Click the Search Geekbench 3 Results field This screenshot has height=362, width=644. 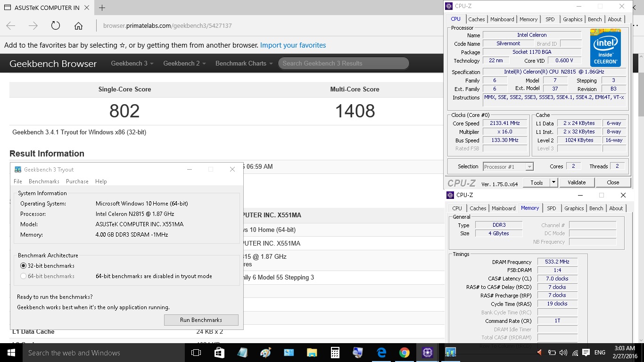click(x=343, y=63)
